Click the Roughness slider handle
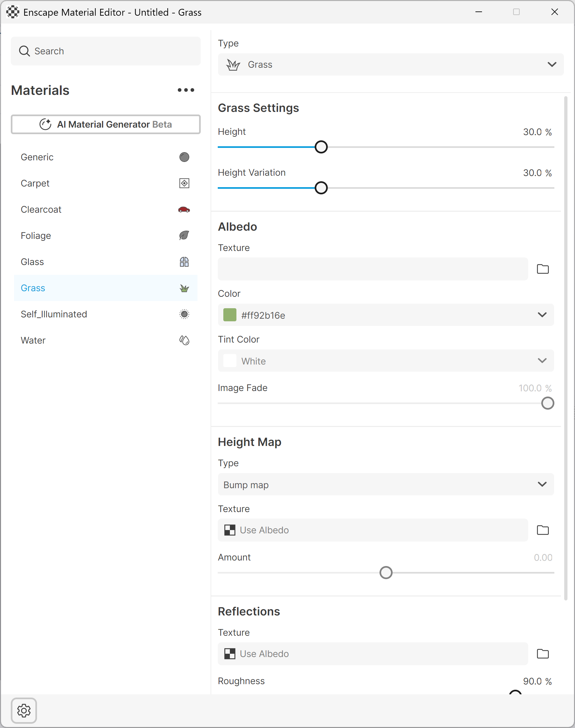The width and height of the screenshot is (575, 728). click(515, 692)
